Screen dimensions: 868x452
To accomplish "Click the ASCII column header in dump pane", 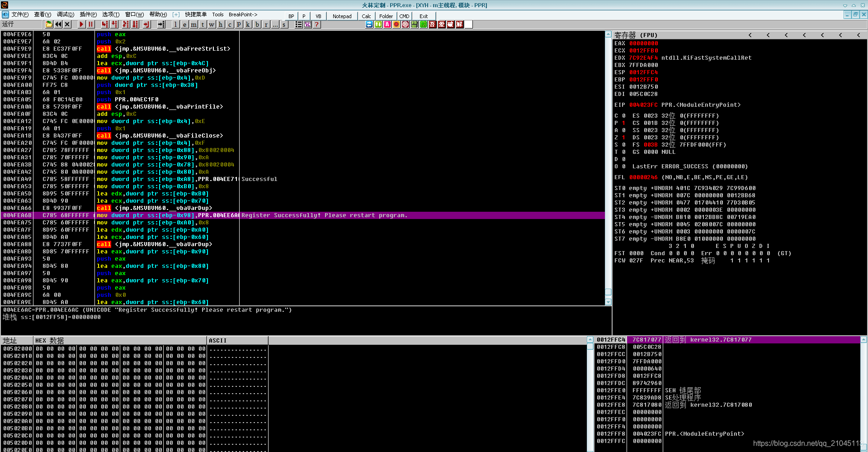I will pyautogui.click(x=237, y=340).
